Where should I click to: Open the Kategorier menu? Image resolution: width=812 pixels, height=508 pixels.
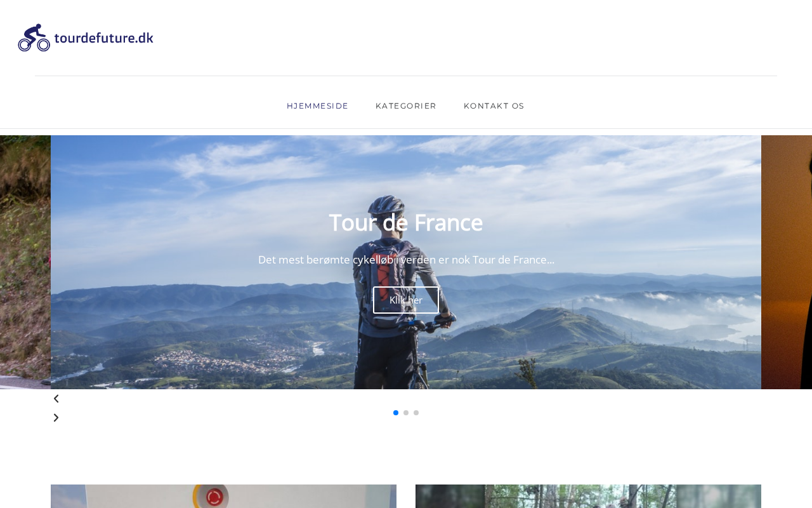(406, 106)
